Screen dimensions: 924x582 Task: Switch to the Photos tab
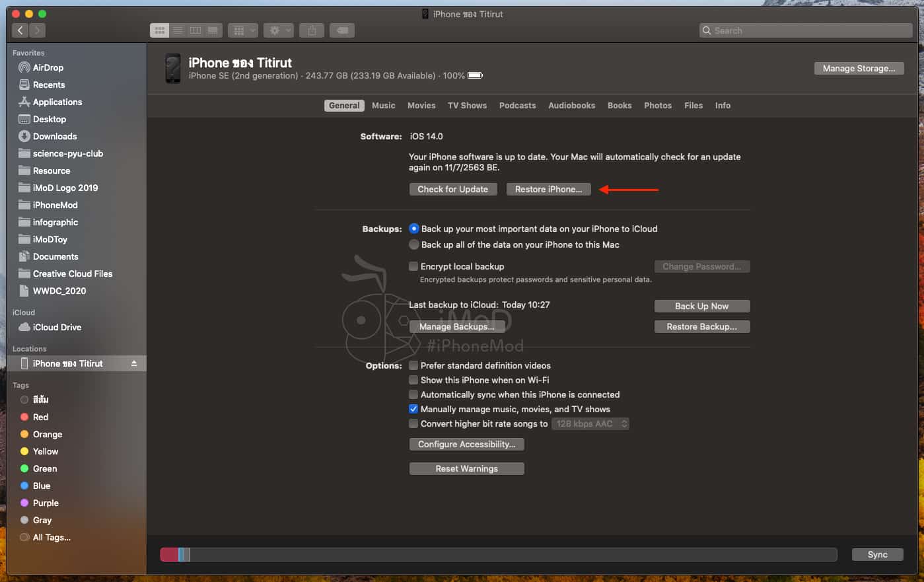[657, 106]
